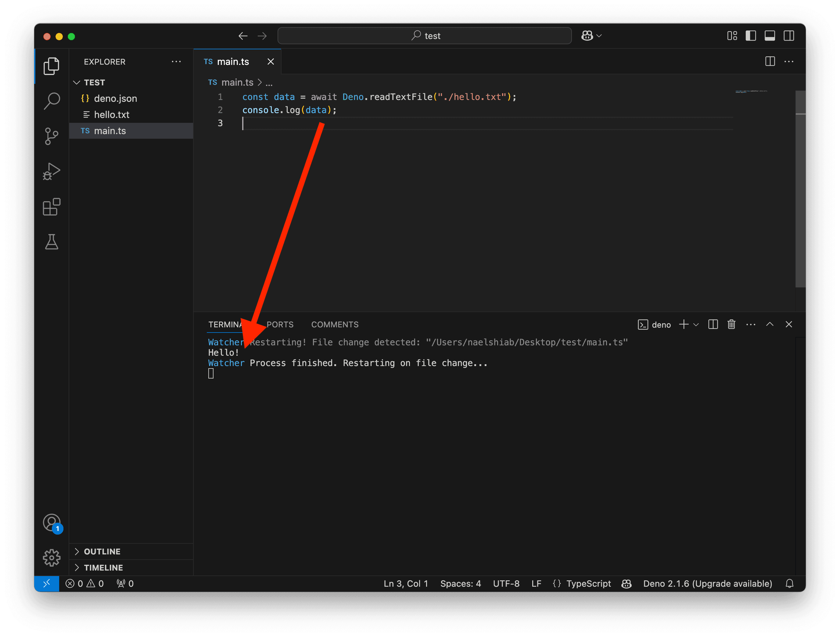
Task: Open Run and Debug view
Action: pos(51,171)
